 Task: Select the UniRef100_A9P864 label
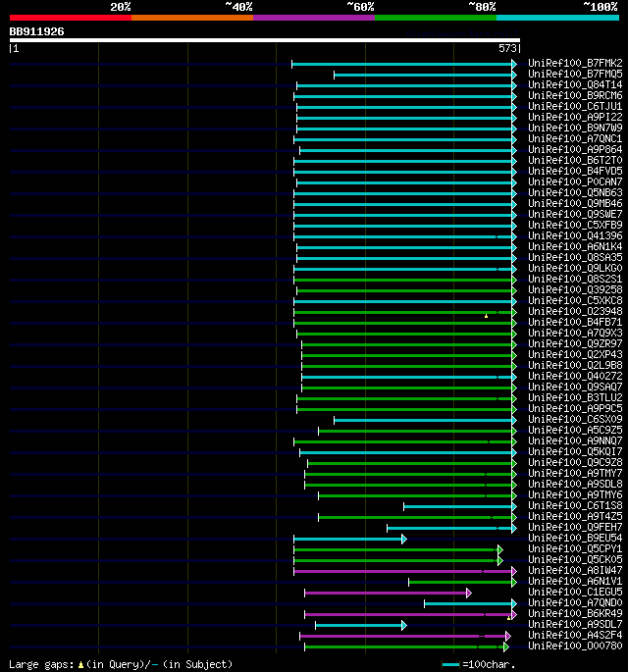[575, 149]
